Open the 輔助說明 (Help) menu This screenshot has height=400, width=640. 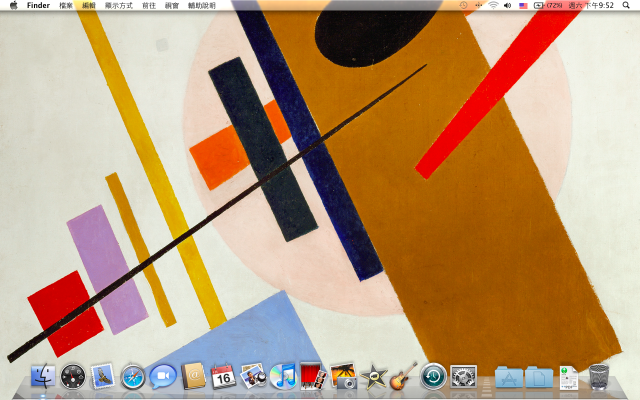(202, 5)
